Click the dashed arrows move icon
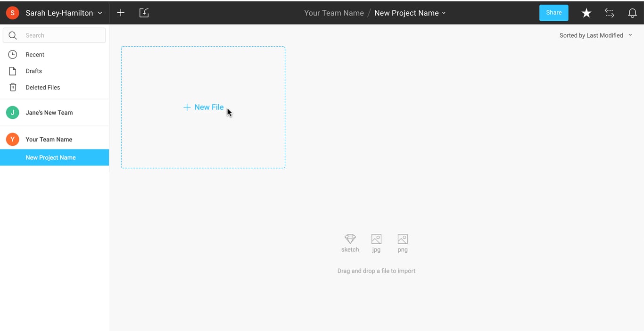644x331 pixels. pyautogui.click(x=609, y=13)
